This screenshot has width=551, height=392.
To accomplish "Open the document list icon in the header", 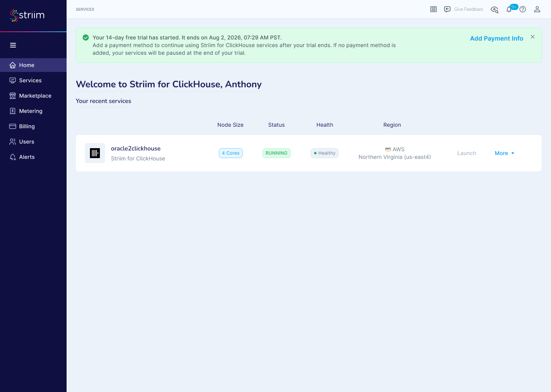I will [x=434, y=9].
